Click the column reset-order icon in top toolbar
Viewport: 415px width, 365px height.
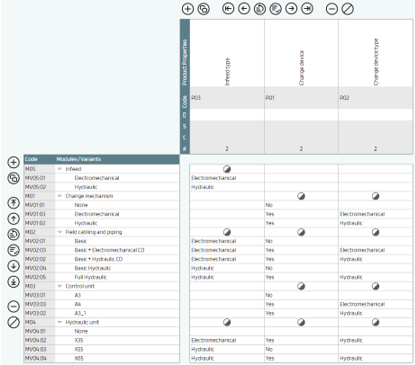[x=260, y=9]
